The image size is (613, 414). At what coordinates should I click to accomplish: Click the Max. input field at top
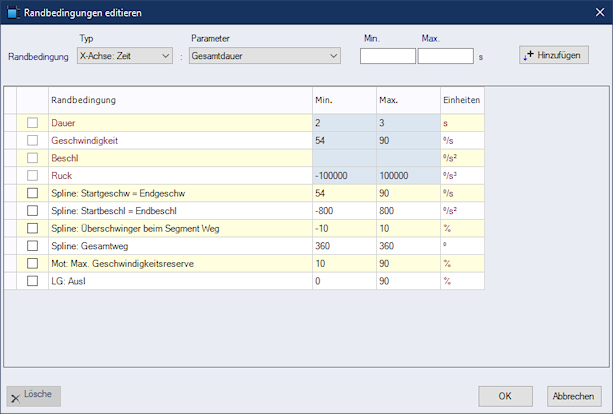[x=446, y=57]
